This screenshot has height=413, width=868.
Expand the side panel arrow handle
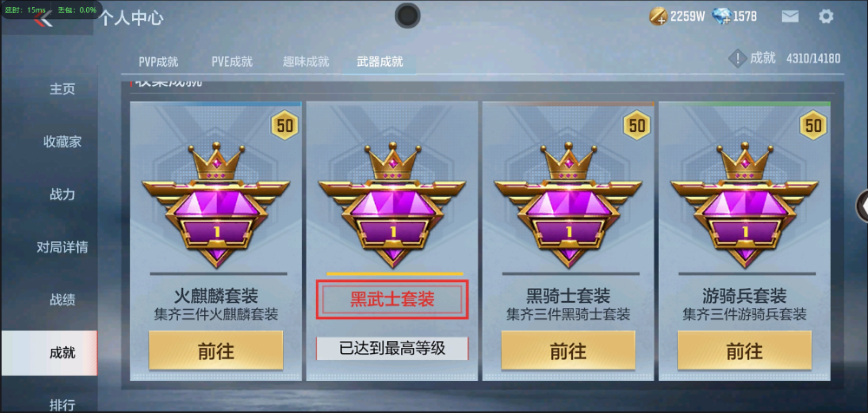click(x=863, y=206)
